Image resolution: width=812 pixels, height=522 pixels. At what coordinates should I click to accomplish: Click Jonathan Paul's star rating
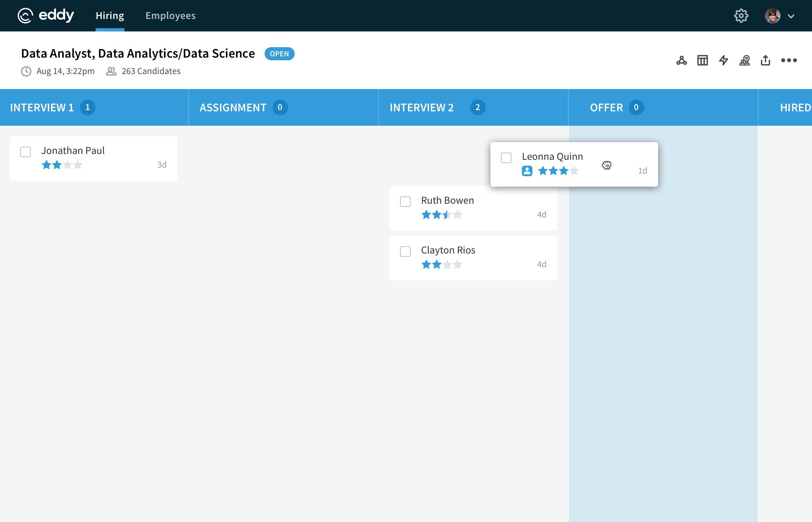click(62, 165)
